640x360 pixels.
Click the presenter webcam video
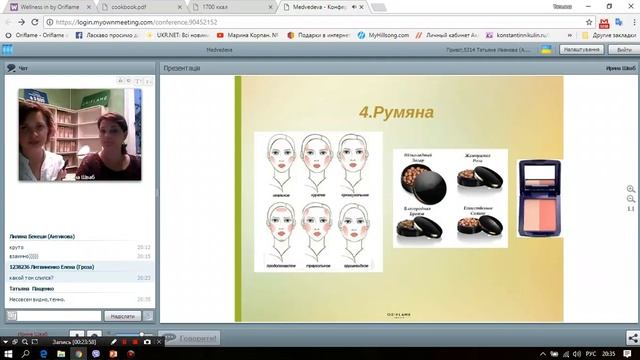point(80,135)
